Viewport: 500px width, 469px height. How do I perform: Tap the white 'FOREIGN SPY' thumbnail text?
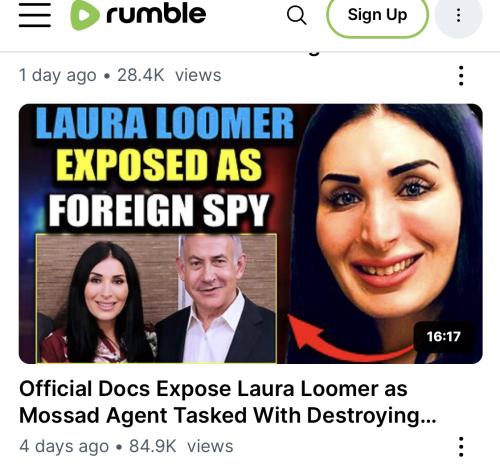pyautogui.click(x=159, y=210)
